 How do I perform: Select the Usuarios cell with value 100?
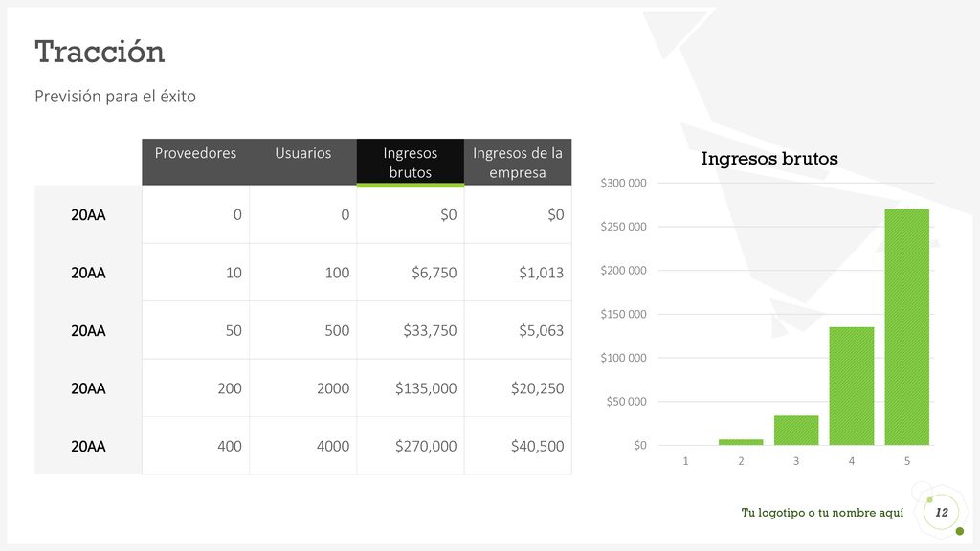point(303,273)
